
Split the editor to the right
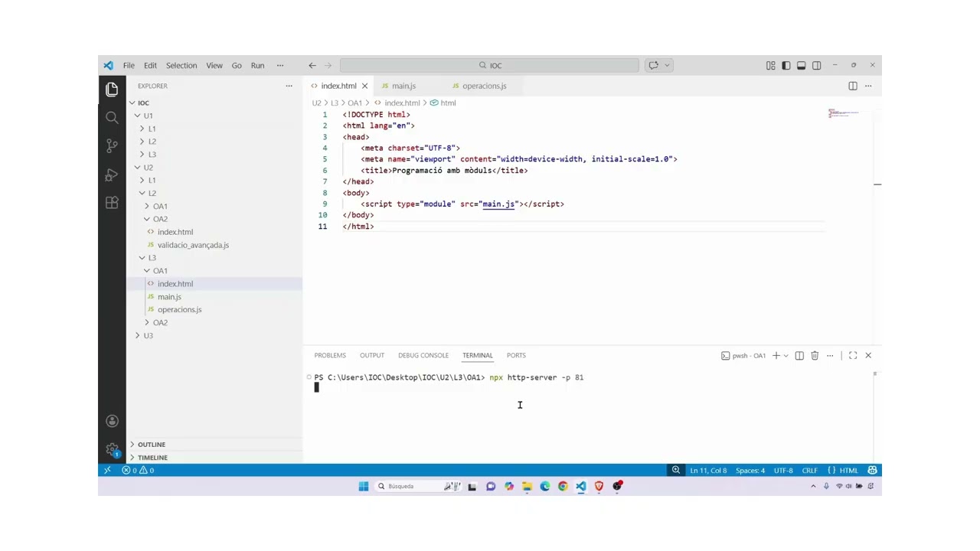click(x=853, y=86)
